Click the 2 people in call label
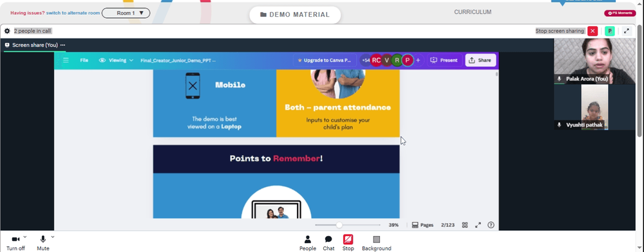644x252 pixels. [x=32, y=31]
